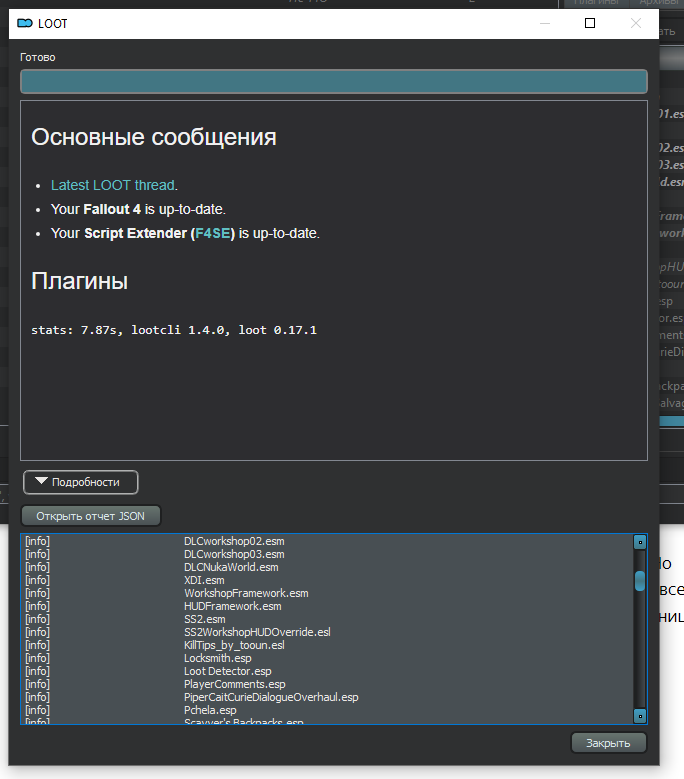Click the log scrollbar up arrow
Image resolution: width=684 pixels, height=779 pixels.
(640, 542)
